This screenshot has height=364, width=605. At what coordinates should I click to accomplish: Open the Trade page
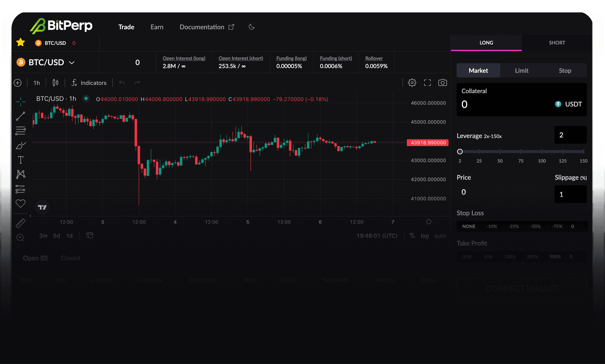click(x=126, y=27)
